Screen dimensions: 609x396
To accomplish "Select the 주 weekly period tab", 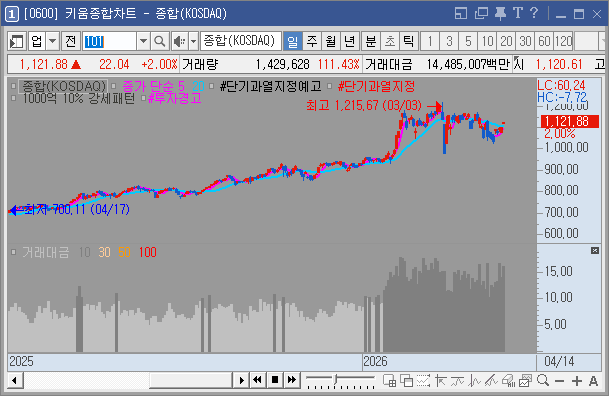I will pyautogui.click(x=312, y=41).
